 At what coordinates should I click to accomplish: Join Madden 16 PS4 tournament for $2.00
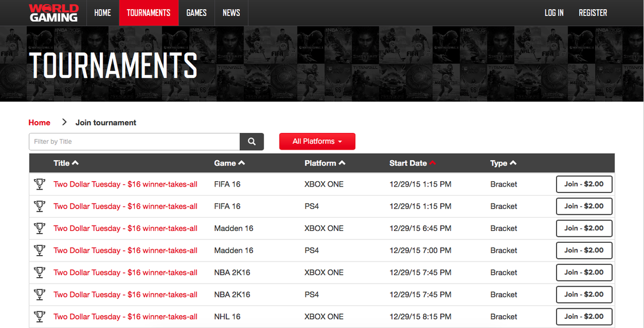pyautogui.click(x=584, y=250)
